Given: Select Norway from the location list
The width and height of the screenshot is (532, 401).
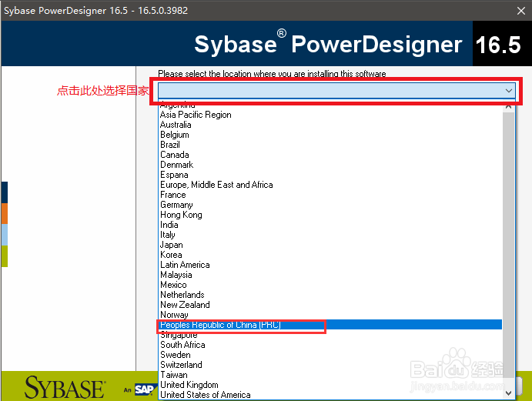Looking at the screenshot, I should [x=331, y=315].
